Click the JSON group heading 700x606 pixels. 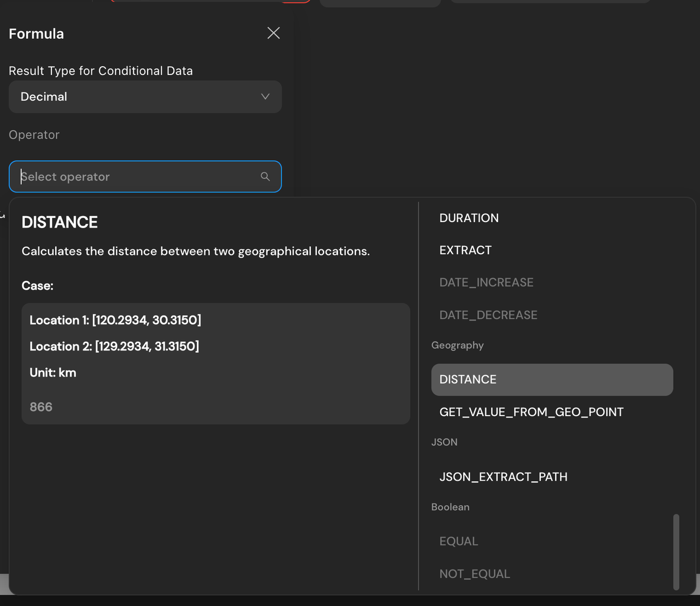coord(444,442)
